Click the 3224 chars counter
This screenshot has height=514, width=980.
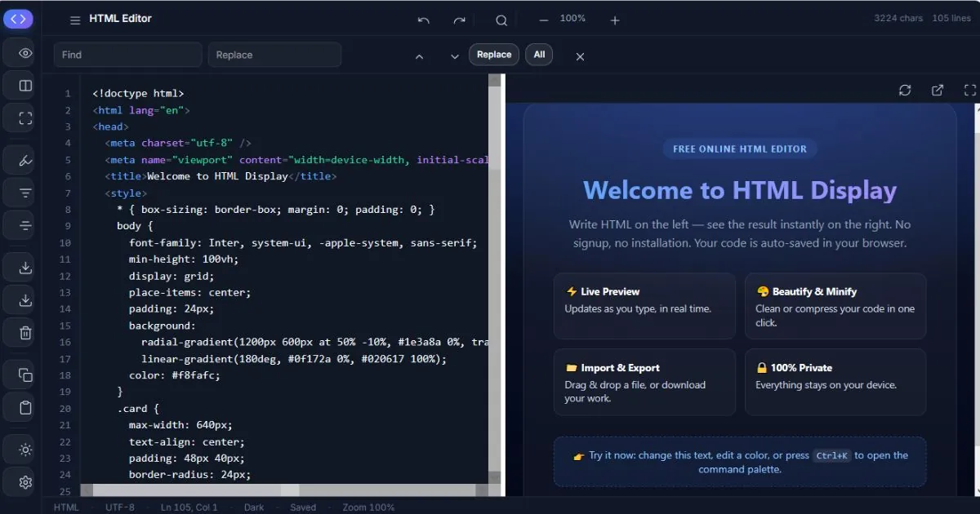[x=898, y=18]
